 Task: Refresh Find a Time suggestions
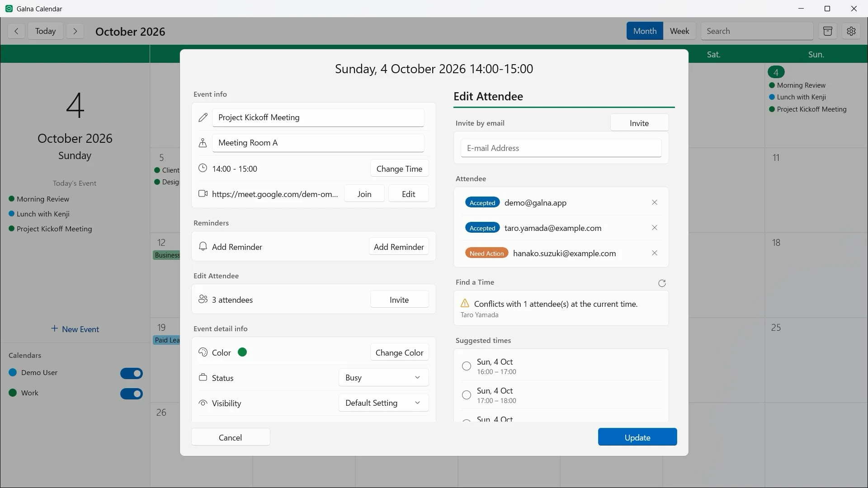pos(662,283)
